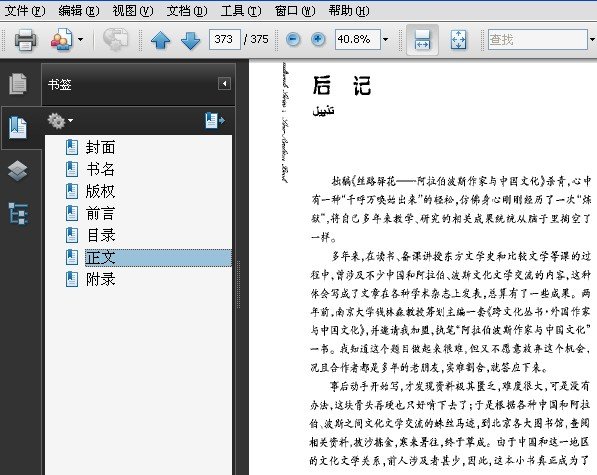Click the bookmark icon beside 书名
597x475 pixels.
[72, 169]
